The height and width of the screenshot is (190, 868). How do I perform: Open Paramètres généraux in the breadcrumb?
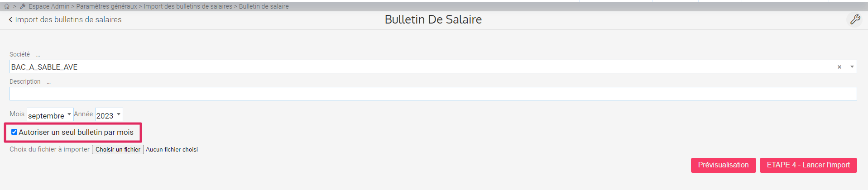point(106,6)
